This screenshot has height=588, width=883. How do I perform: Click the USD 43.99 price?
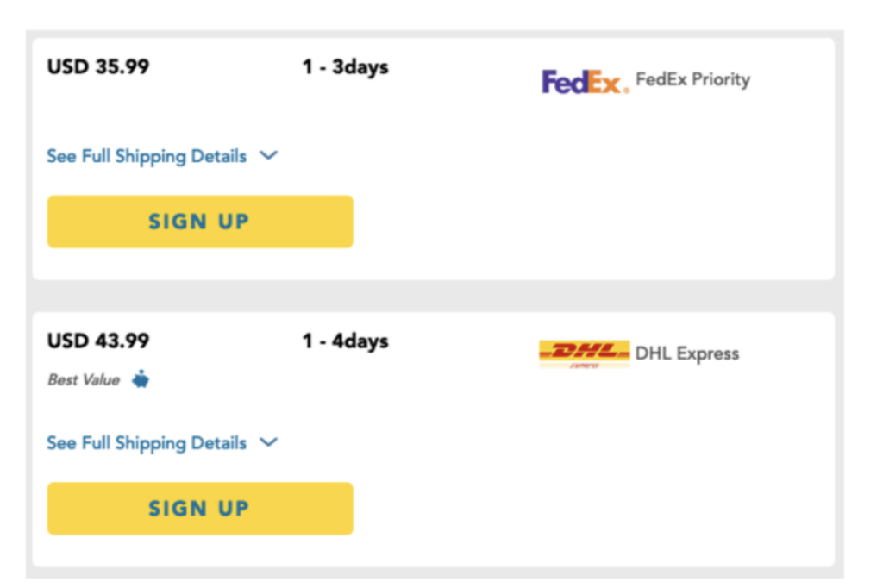point(97,341)
